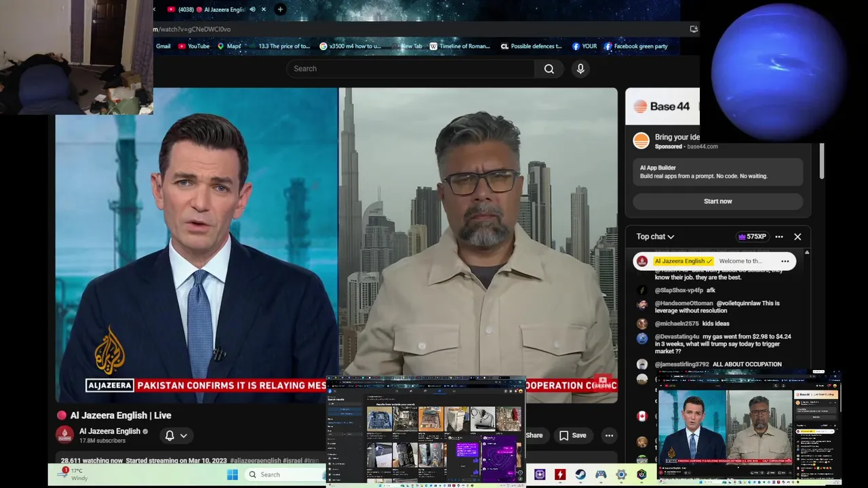This screenshot has height=488, width=868.
Task: Click the Al Jazeera English Live title
Action: [x=121, y=415]
